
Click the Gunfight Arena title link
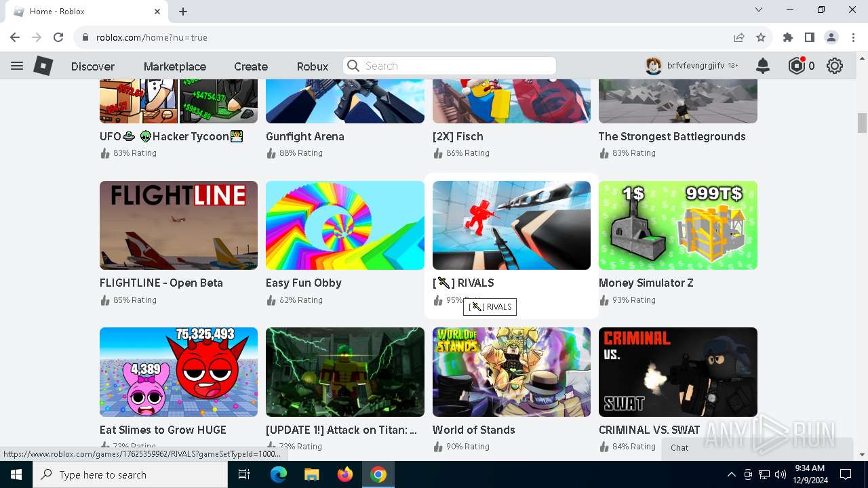pyautogui.click(x=305, y=136)
